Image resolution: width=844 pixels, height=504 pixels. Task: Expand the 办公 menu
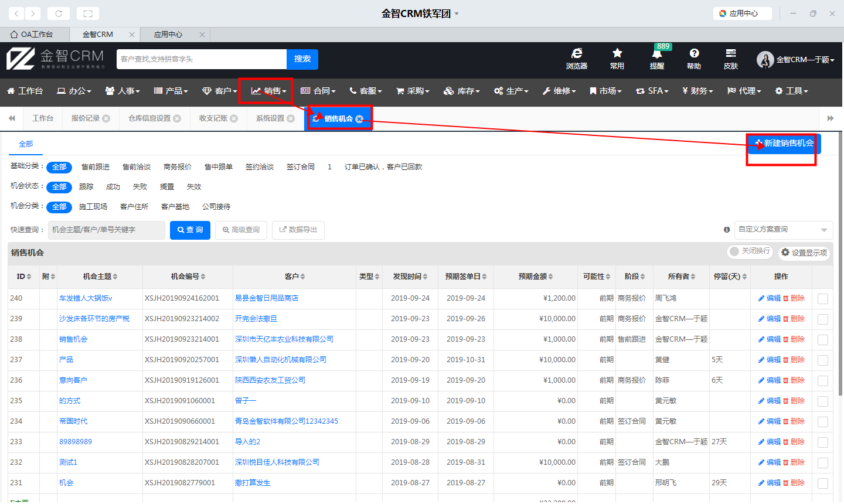[74, 91]
